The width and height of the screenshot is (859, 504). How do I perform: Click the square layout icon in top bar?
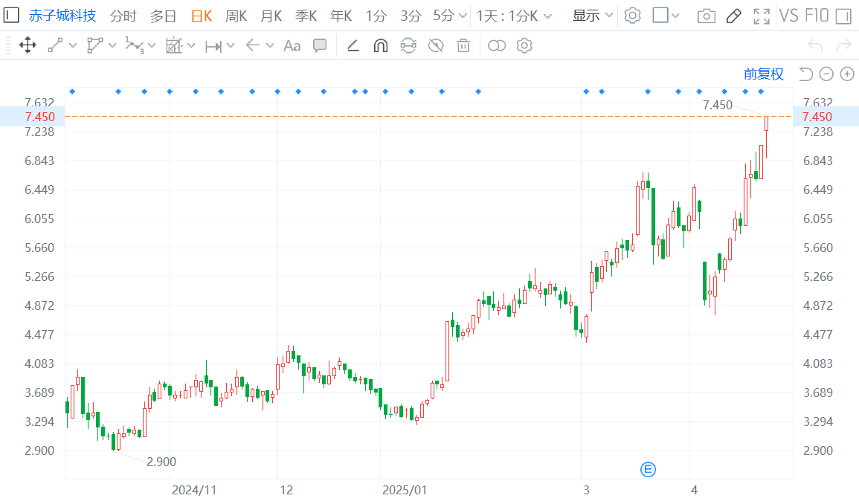660,16
